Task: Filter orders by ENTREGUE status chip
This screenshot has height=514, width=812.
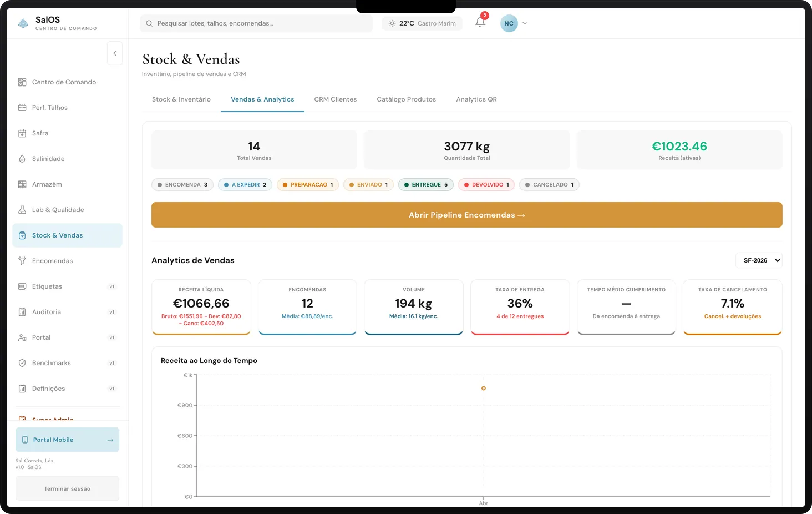Action: 425,184
